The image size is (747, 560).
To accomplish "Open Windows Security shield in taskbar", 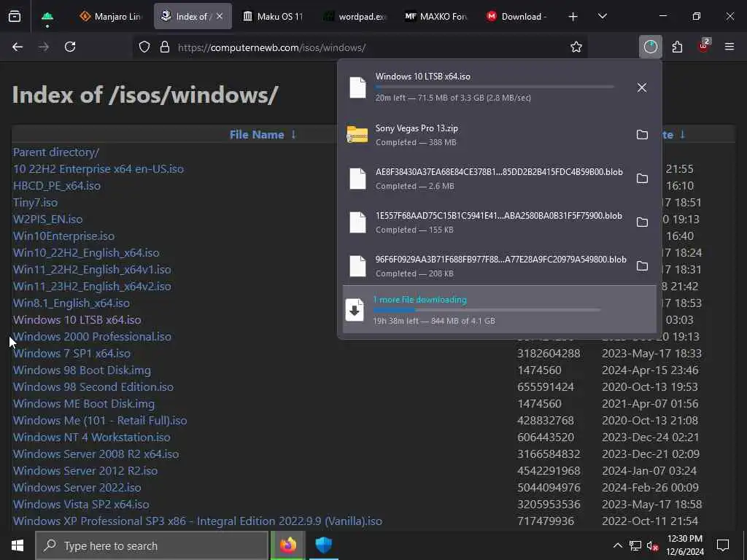I will (323, 545).
